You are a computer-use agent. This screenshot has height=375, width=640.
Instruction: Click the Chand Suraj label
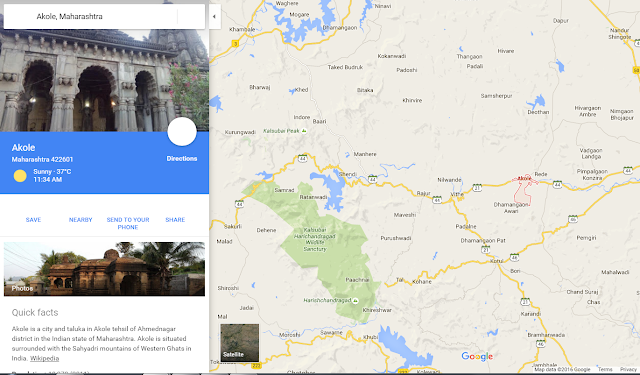tap(582, 292)
